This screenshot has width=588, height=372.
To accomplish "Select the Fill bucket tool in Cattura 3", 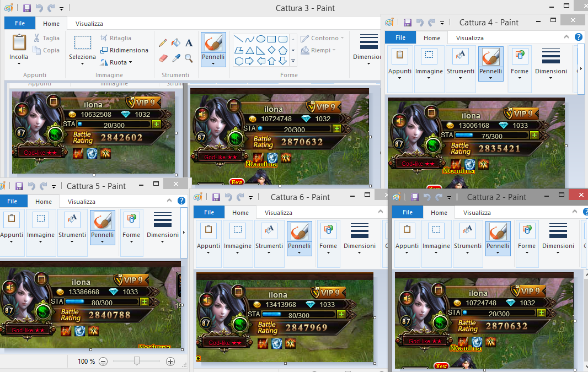I will [176, 43].
